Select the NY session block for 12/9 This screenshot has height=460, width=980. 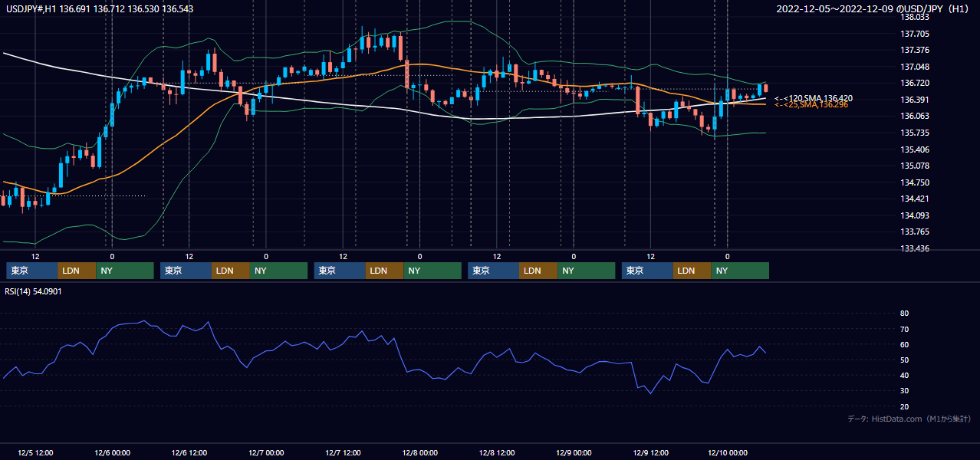[740, 271]
